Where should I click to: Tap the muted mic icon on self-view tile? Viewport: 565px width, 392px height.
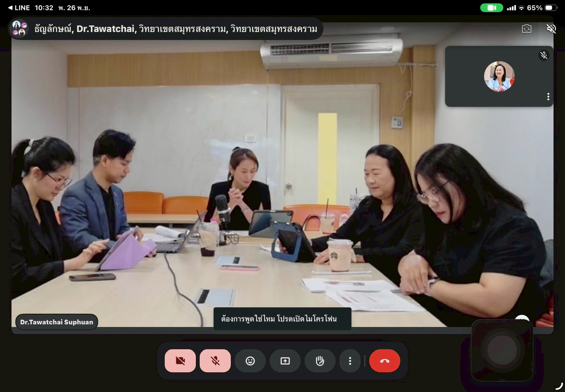tap(544, 55)
